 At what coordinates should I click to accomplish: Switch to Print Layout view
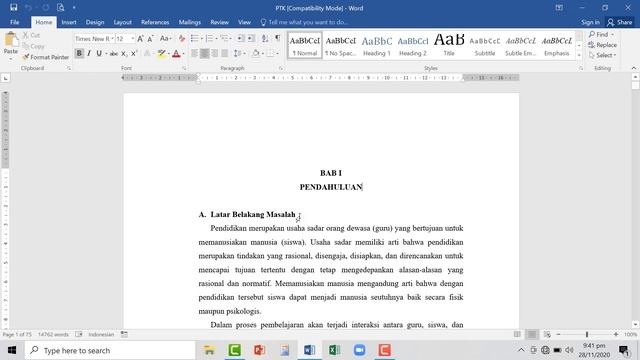(x=532, y=334)
